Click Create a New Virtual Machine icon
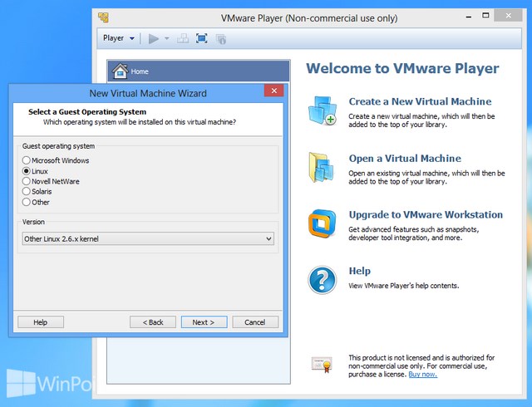532x407 pixels. pyautogui.click(x=323, y=110)
